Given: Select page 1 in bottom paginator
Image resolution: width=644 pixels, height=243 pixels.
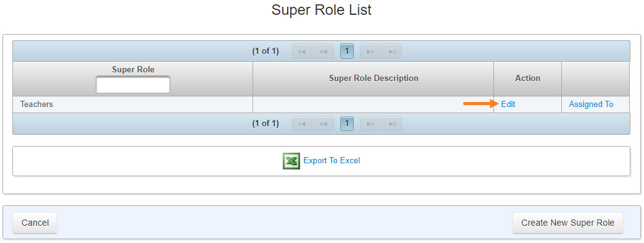Looking at the screenshot, I should tap(347, 124).
